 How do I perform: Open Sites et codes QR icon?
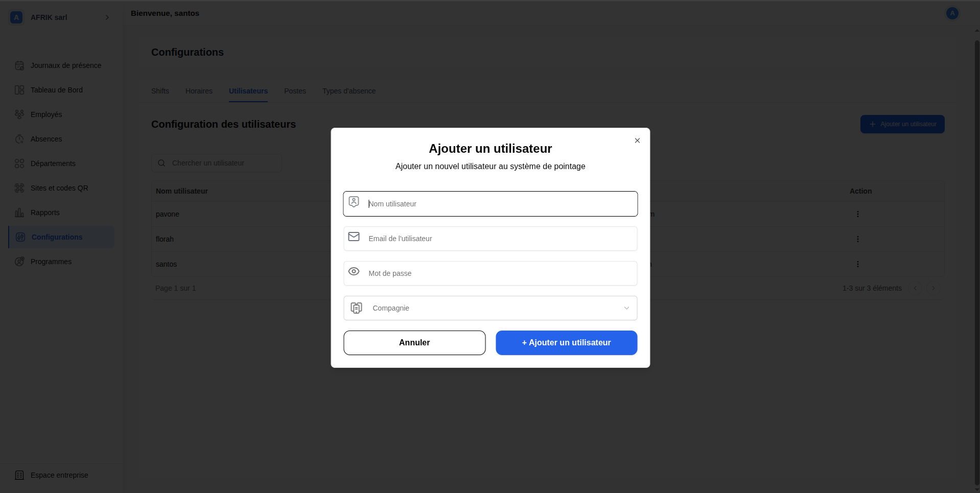tap(19, 188)
